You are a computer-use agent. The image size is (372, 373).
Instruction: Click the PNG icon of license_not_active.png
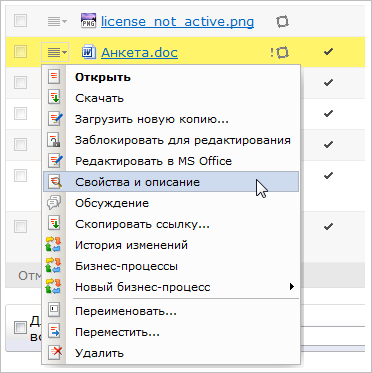pyautogui.click(x=89, y=21)
